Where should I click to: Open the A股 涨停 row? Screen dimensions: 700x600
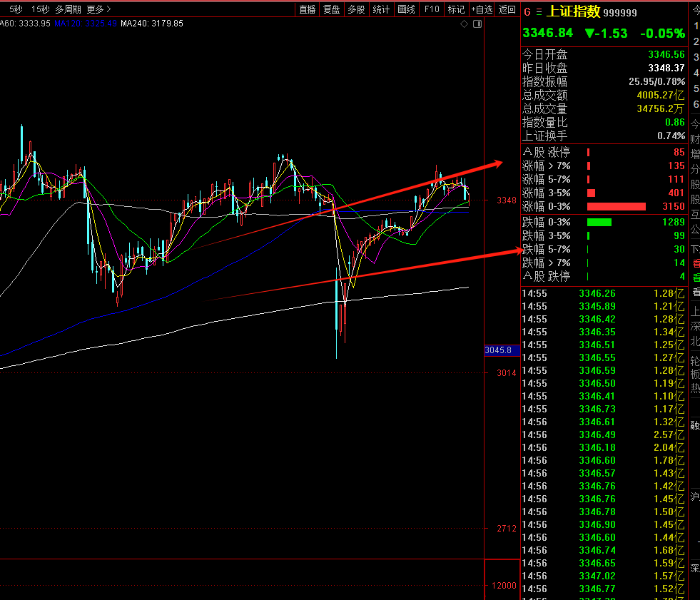coord(604,152)
